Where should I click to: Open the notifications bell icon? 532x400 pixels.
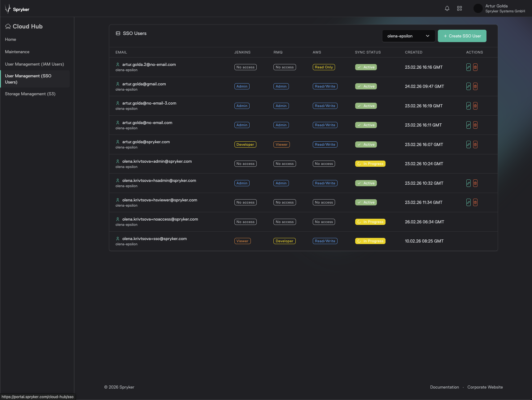click(447, 9)
